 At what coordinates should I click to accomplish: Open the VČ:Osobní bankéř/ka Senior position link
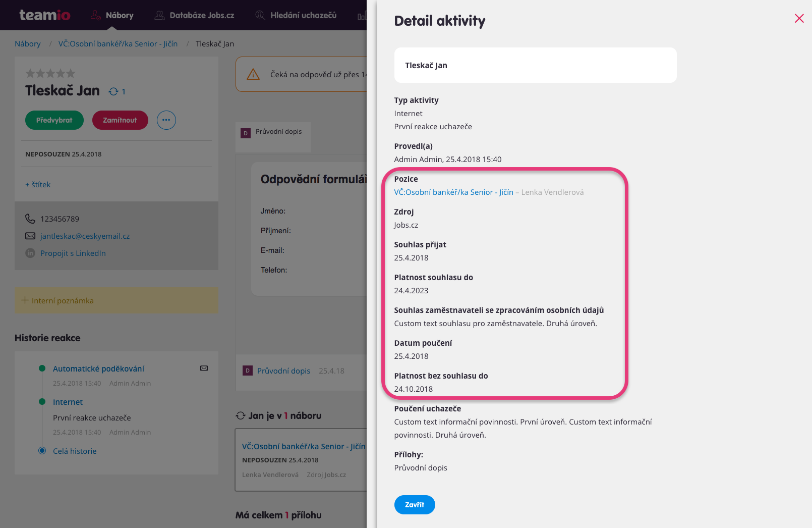click(x=453, y=192)
